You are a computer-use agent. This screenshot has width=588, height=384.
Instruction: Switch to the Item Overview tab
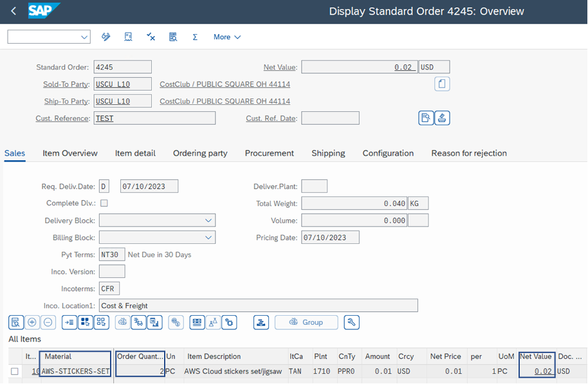point(70,153)
